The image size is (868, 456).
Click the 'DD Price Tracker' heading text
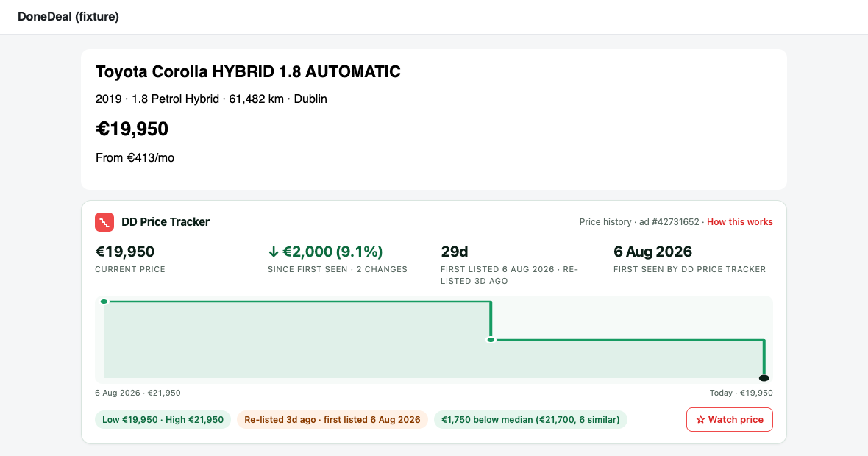(x=166, y=222)
